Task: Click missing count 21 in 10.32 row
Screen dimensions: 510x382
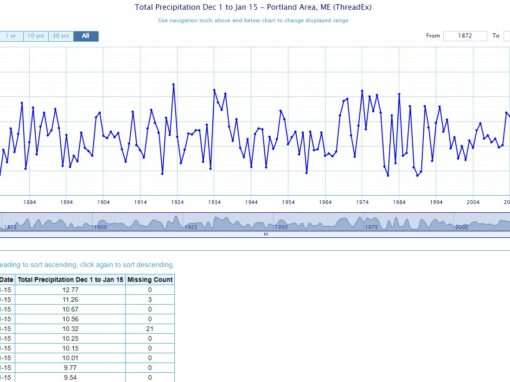Action: pyautogui.click(x=150, y=329)
